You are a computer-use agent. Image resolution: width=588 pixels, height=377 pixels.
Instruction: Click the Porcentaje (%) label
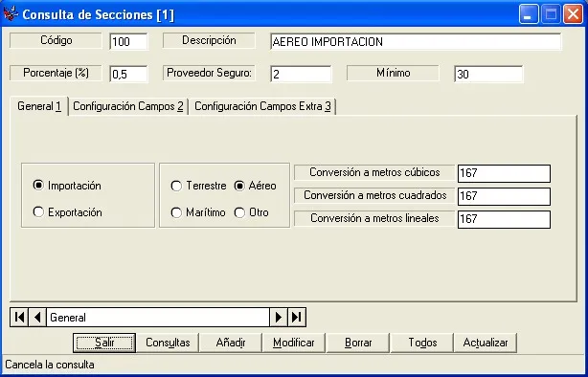click(x=56, y=73)
